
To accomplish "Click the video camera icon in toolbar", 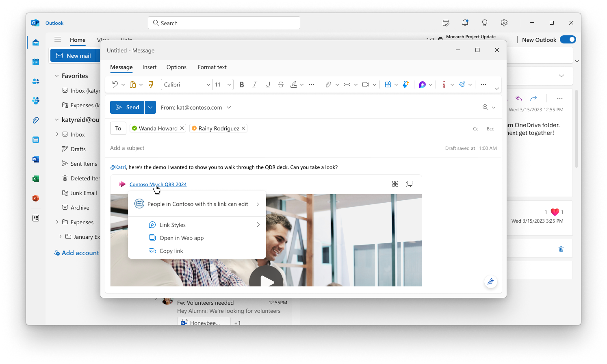I will (366, 84).
